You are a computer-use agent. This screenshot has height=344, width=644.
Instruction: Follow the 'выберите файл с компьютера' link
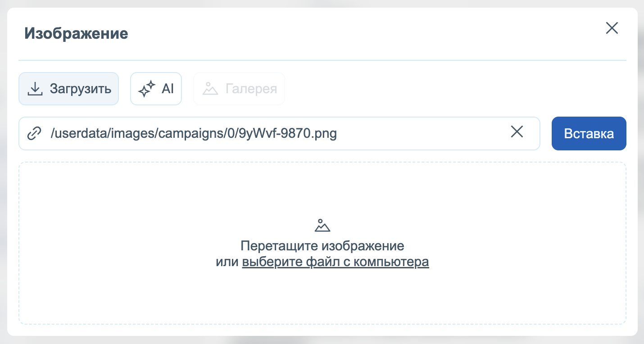coord(335,262)
